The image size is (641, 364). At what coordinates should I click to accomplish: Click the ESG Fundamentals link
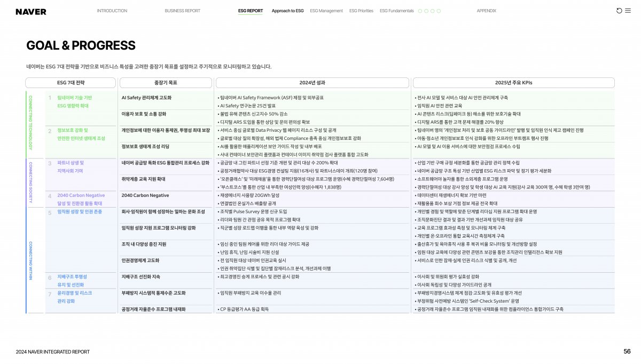[397, 10]
